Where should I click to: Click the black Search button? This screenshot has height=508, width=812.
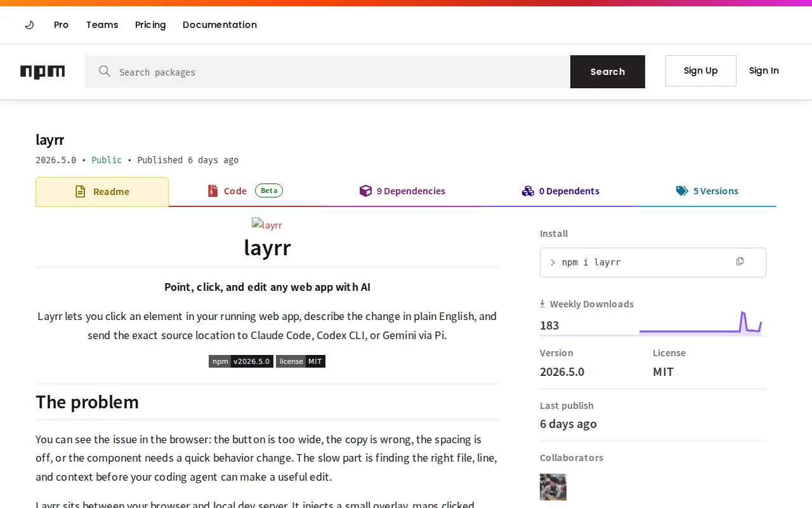point(608,72)
